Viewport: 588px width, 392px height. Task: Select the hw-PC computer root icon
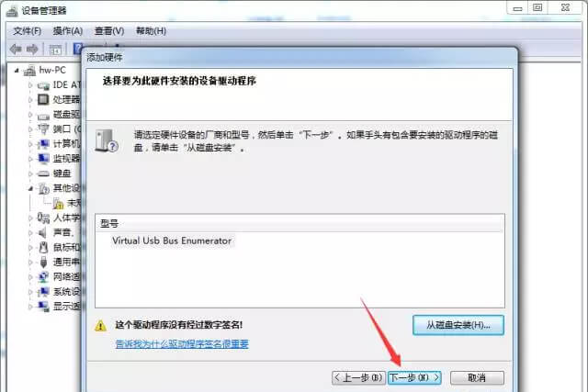pyautogui.click(x=29, y=71)
